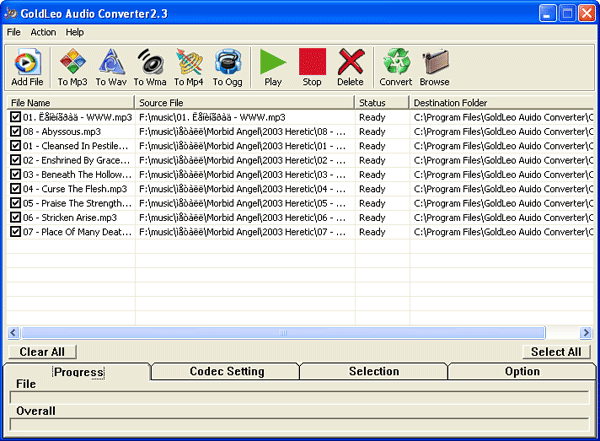Click the File progress bar
The image size is (600, 441).
tap(299, 398)
